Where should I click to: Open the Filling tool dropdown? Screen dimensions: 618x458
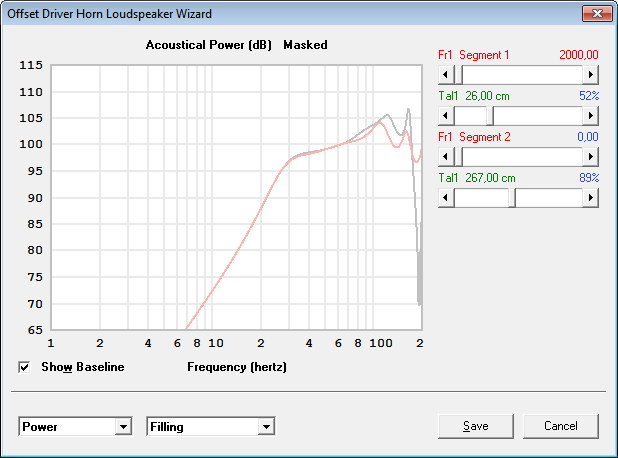(x=266, y=426)
